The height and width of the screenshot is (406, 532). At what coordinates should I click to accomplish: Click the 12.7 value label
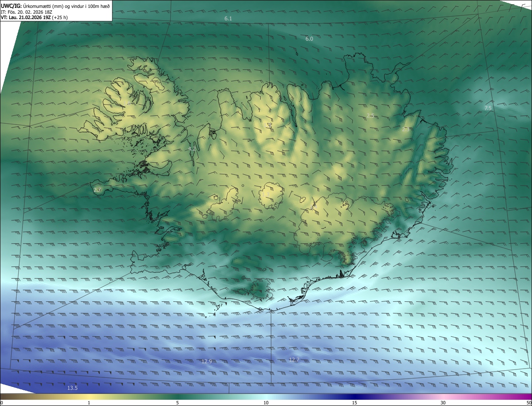(294, 360)
